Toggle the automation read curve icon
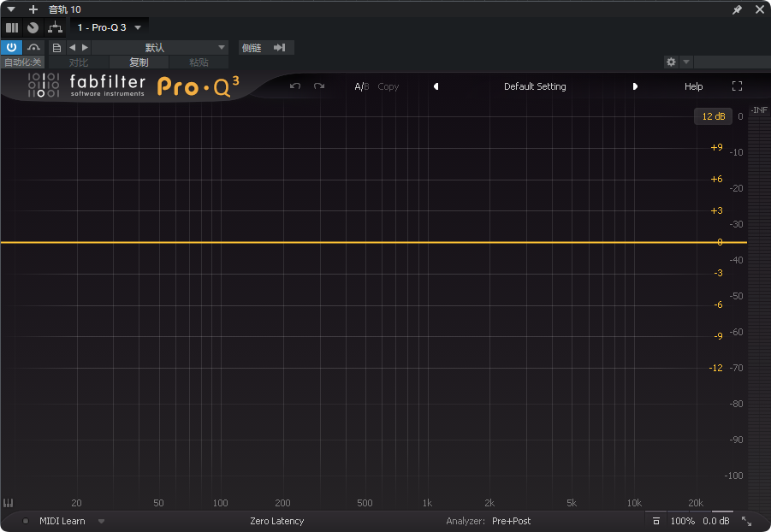This screenshot has width=771, height=532. pos(33,47)
